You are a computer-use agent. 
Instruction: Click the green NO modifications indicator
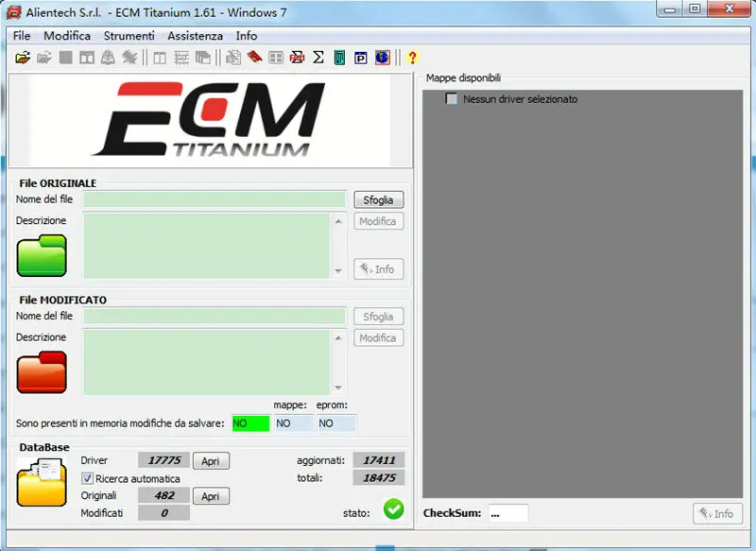(250, 423)
